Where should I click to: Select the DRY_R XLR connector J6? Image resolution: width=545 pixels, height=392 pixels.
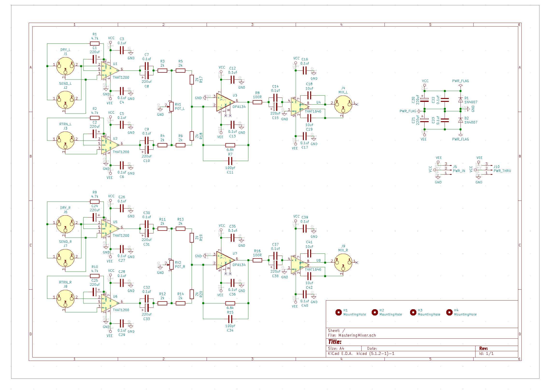(65, 224)
